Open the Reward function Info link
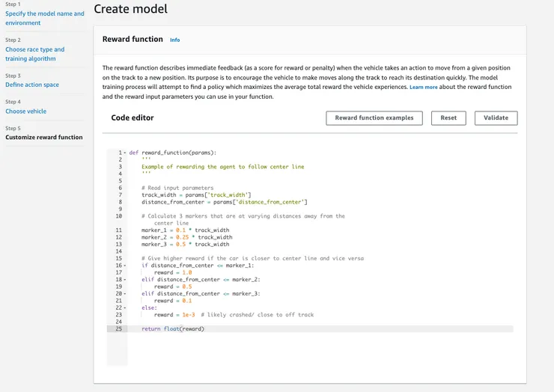 click(x=174, y=40)
